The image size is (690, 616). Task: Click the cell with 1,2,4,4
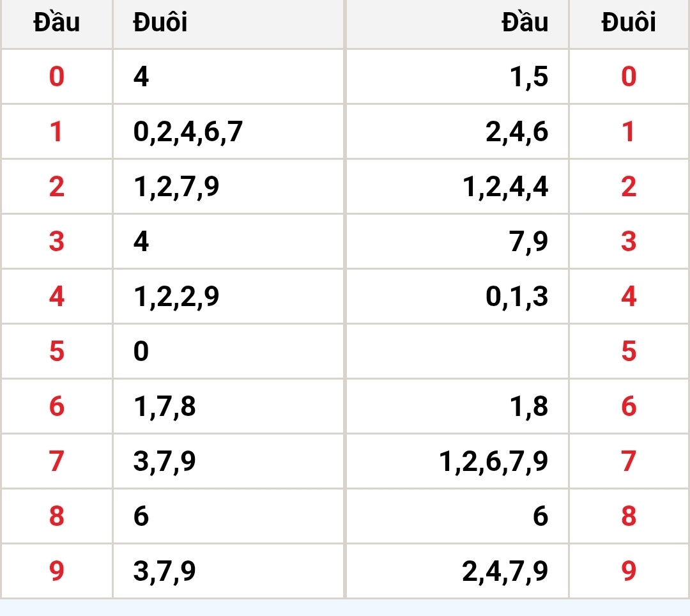pos(457,187)
